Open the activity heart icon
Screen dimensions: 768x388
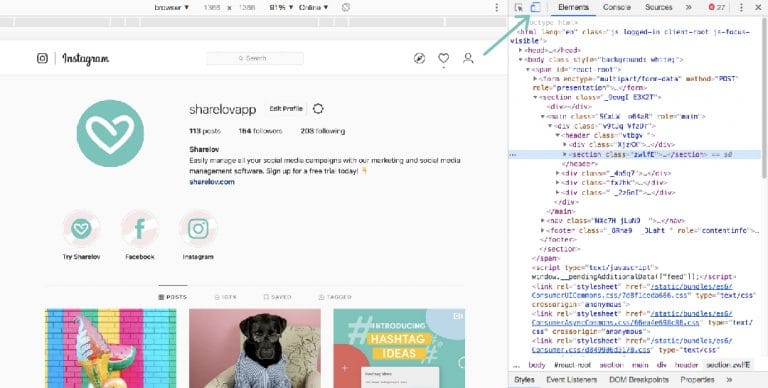tap(444, 58)
